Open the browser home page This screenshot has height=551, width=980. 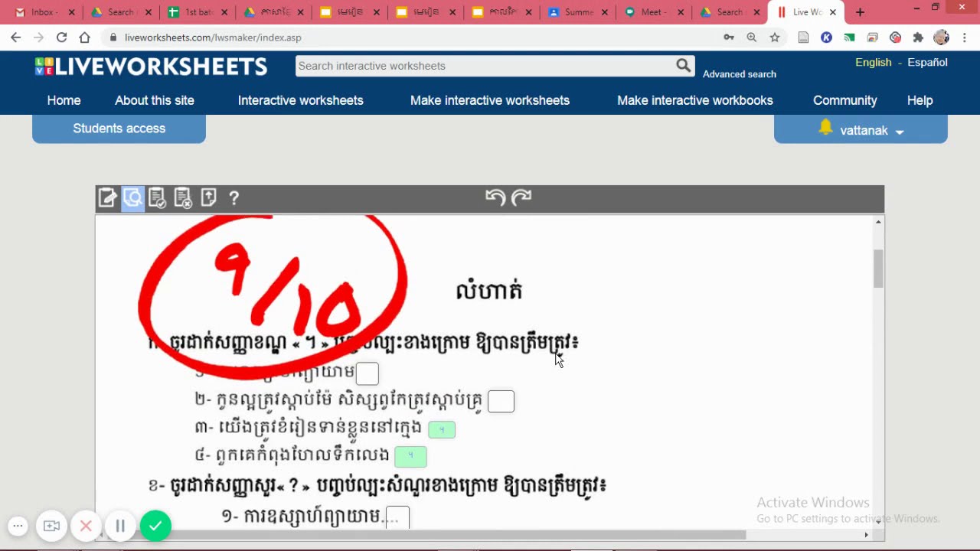point(84,37)
